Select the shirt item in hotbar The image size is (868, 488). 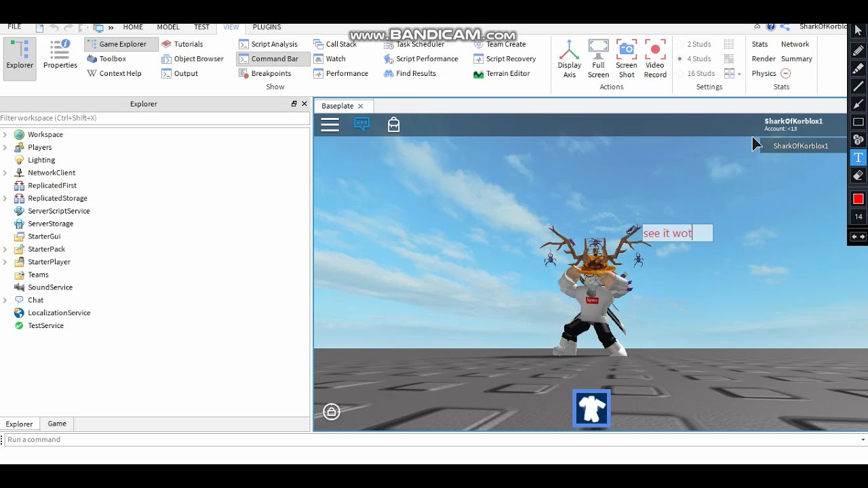591,408
